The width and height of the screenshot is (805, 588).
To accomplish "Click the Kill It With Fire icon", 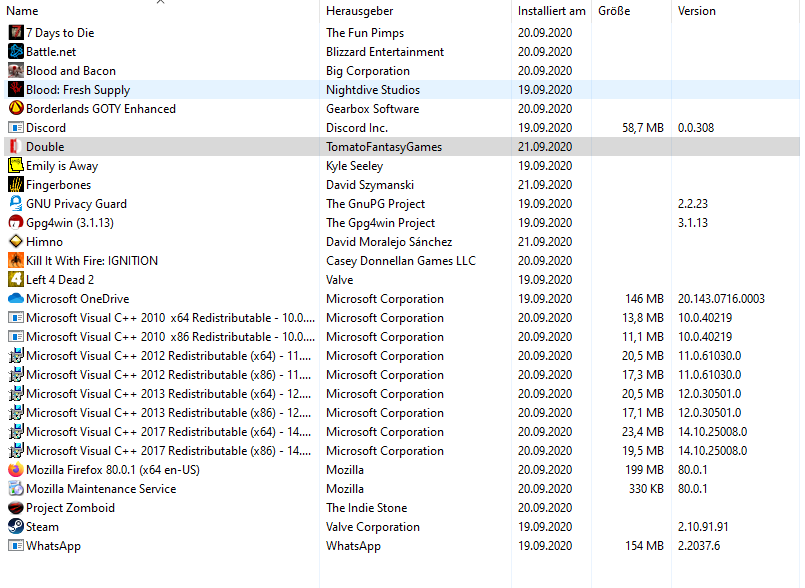I will pyautogui.click(x=16, y=261).
